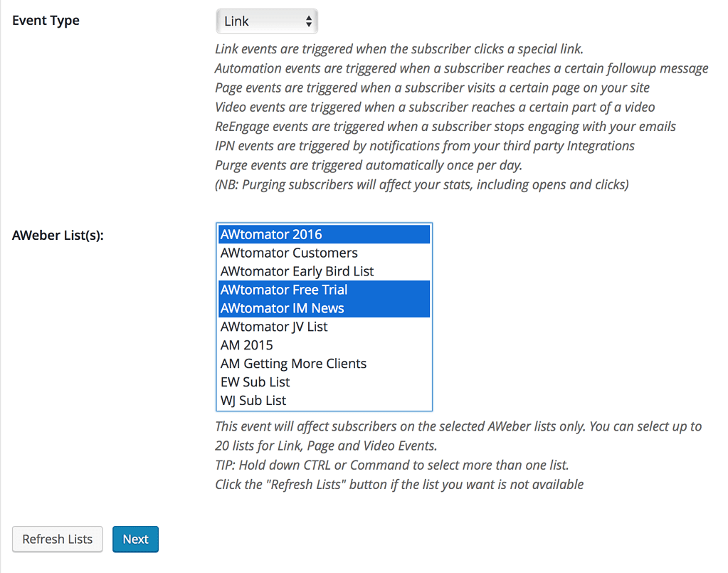Open the Event Type dropdown
This screenshot has height=573, width=728.
267,21
